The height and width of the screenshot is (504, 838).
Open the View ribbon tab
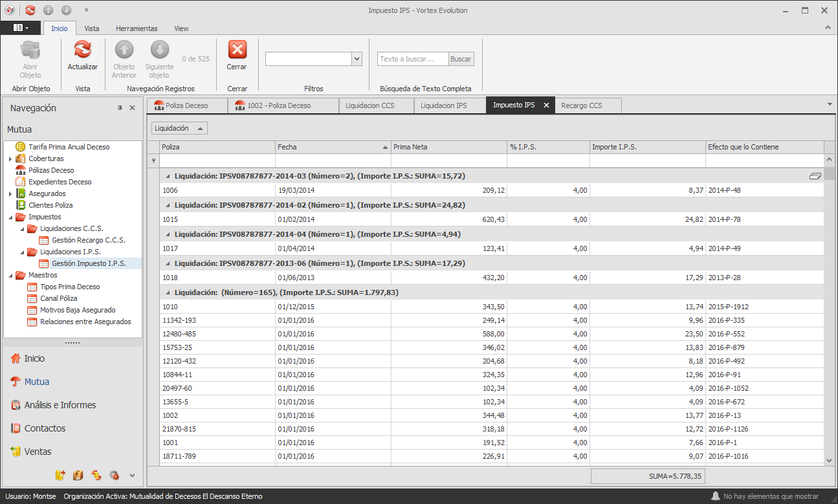181,28
